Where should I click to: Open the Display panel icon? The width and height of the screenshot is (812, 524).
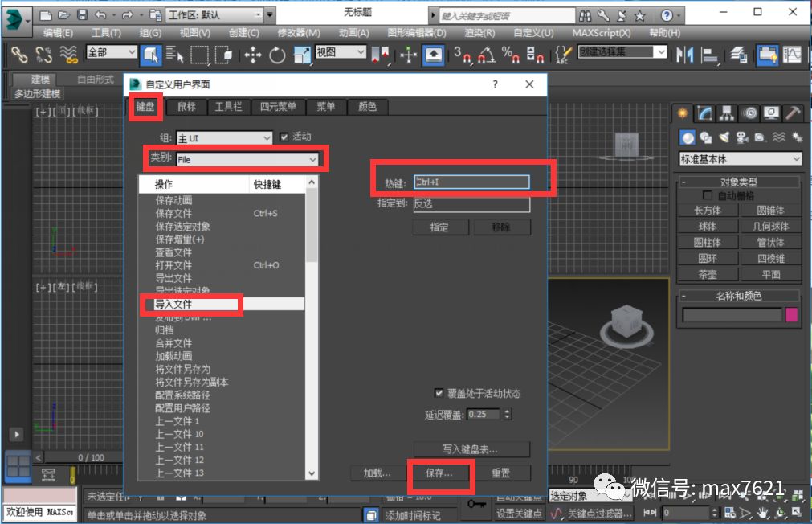tap(771, 113)
